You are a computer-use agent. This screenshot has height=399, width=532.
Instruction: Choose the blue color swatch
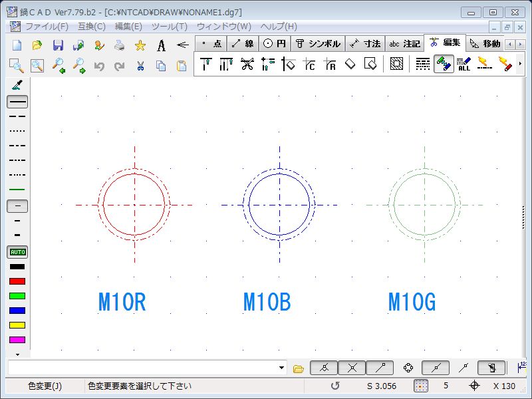pyautogui.click(x=17, y=311)
